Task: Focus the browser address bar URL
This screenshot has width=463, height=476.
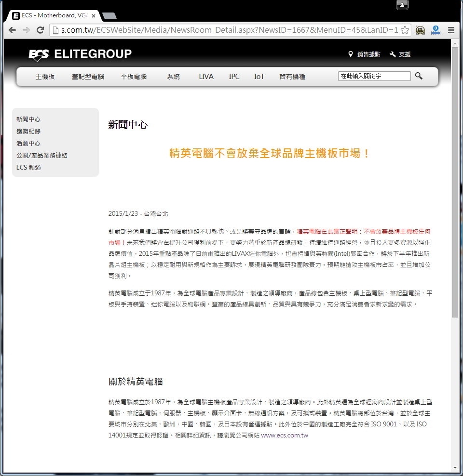Action: coord(230,30)
